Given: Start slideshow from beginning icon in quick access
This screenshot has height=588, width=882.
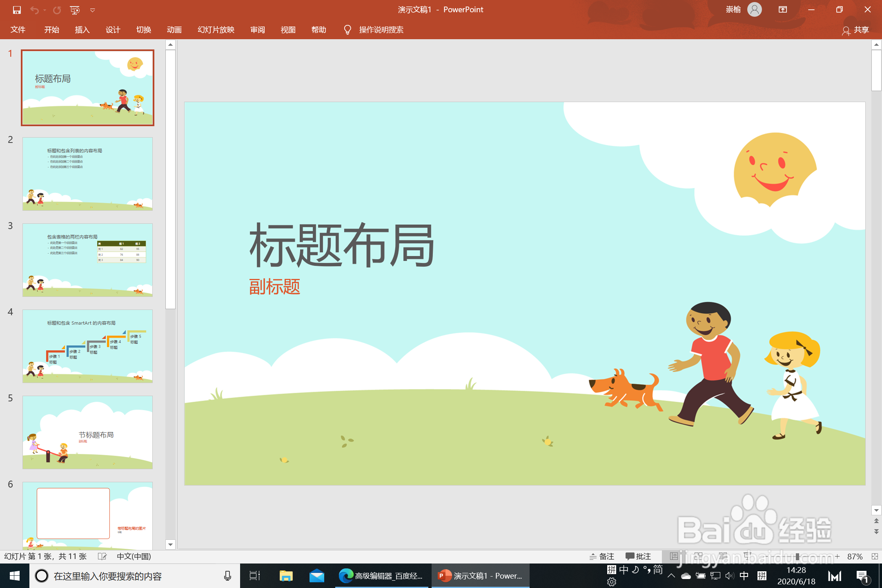Looking at the screenshot, I should click(x=75, y=10).
